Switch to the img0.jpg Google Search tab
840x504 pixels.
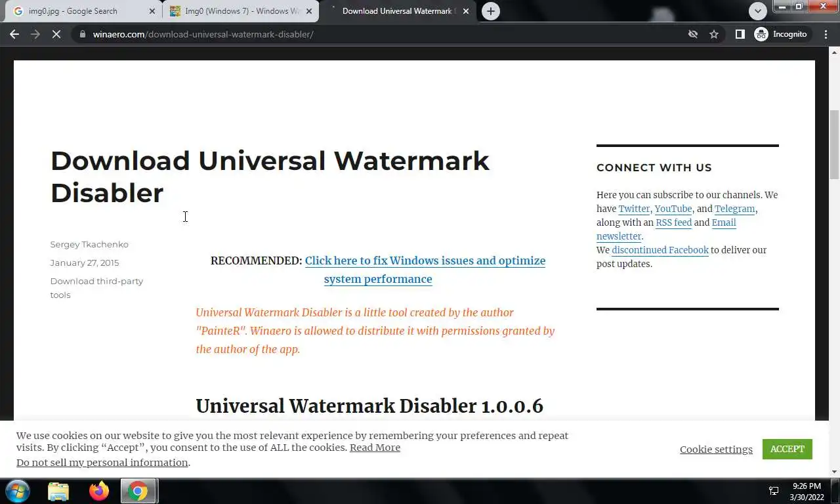click(83, 11)
